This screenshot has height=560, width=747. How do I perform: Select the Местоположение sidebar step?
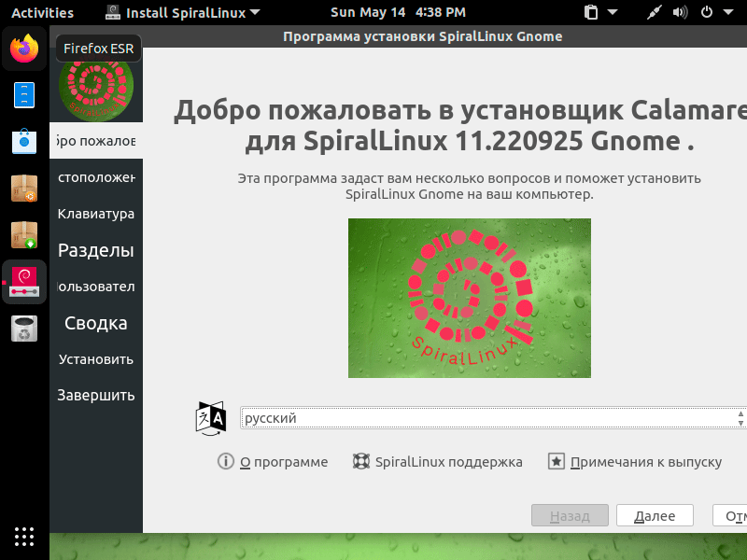tap(96, 177)
